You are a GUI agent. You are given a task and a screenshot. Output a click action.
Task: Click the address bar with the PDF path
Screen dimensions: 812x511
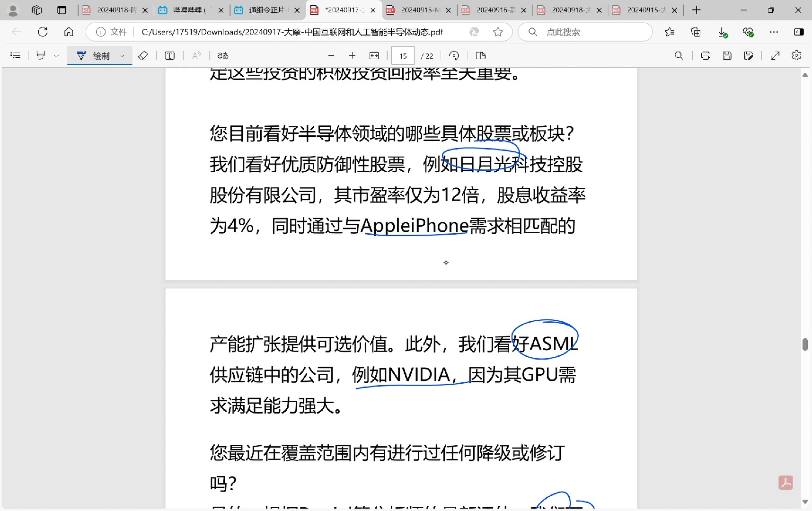point(292,32)
